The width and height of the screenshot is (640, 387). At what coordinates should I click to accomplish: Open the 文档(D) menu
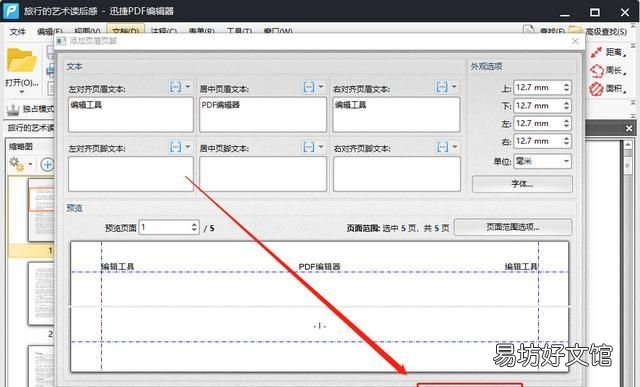coord(126,31)
